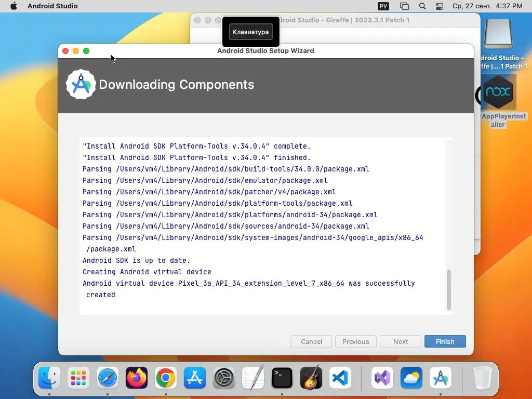Launch Visual Studio Code from the Dock
Screen dimensions: 532x399
click(340, 378)
